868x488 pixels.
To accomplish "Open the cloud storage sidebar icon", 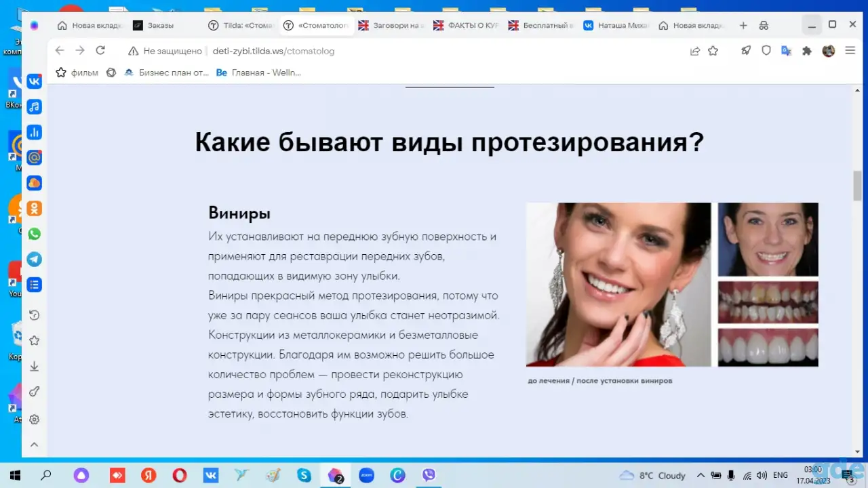I will click(x=34, y=183).
